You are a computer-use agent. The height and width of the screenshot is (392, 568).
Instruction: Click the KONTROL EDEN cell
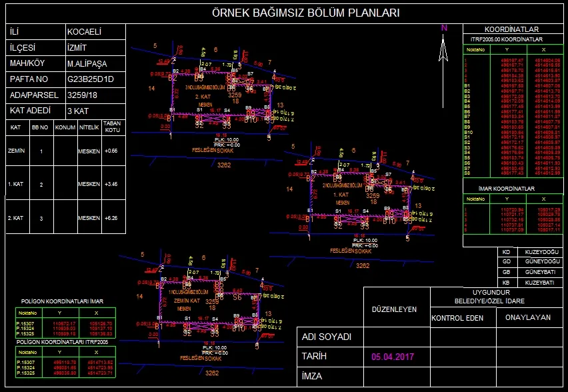pos(457,318)
